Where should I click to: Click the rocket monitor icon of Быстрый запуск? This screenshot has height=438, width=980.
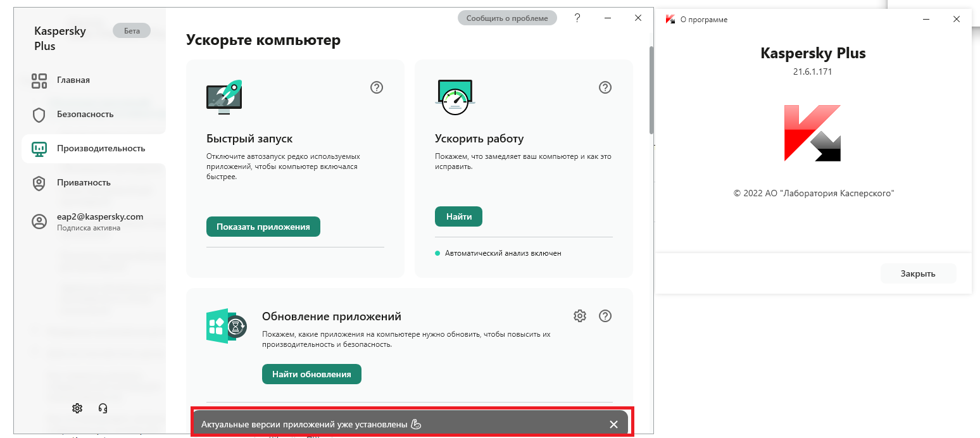(x=224, y=97)
